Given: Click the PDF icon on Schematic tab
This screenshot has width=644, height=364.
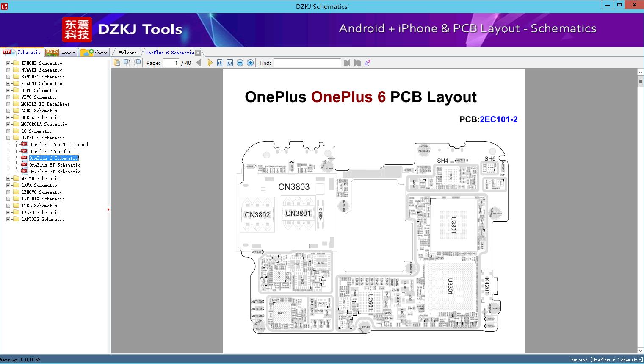Looking at the screenshot, I should tap(7, 52).
